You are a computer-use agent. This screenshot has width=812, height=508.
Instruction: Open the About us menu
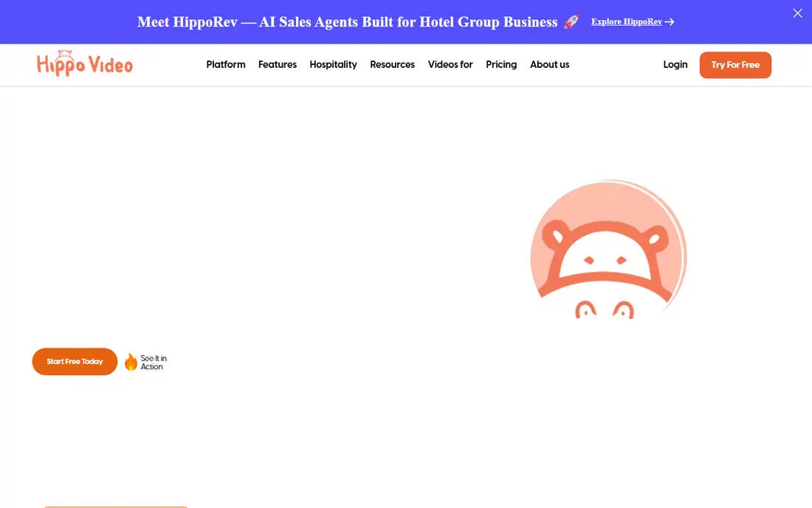(549, 65)
